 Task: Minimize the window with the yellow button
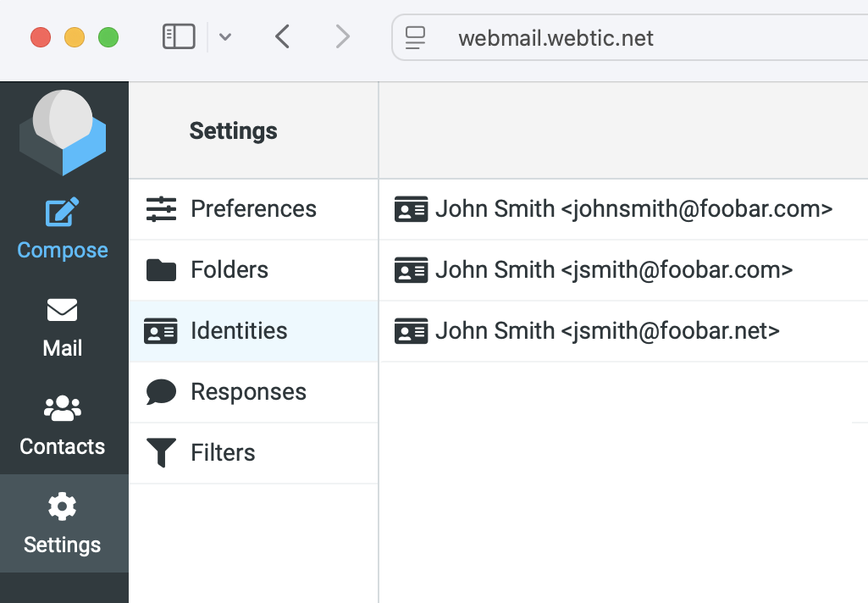pos(75,37)
